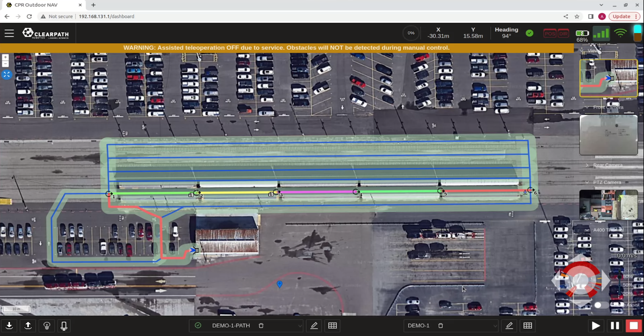Delete DEMO-1 using trash icon
This screenshot has height=336, width=644.
click(441, 326)
